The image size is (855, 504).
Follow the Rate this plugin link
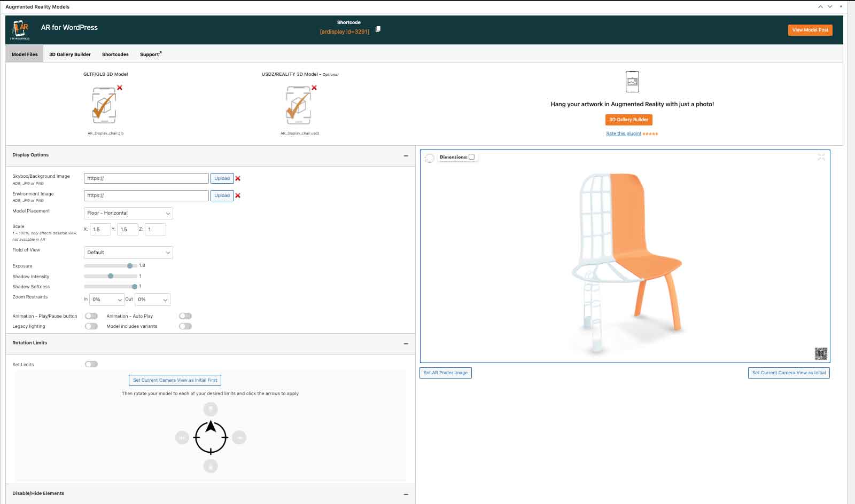tap(624, 133)
